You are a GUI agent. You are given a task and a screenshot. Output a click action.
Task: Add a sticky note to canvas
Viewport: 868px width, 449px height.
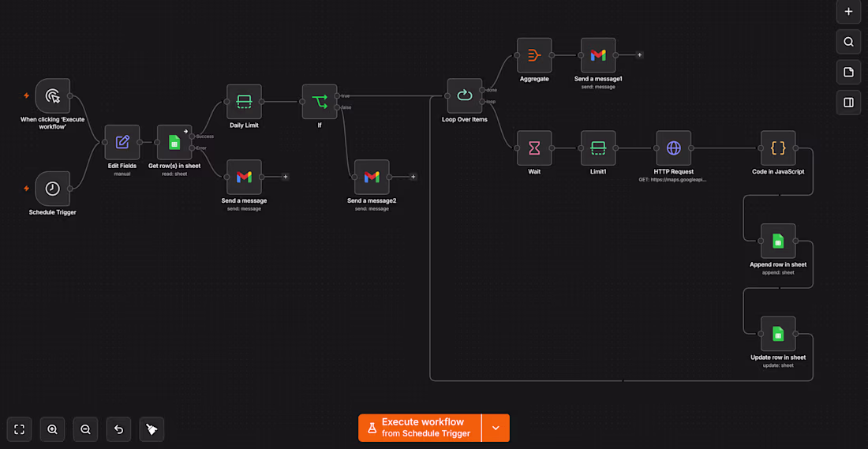pos(848,72)
